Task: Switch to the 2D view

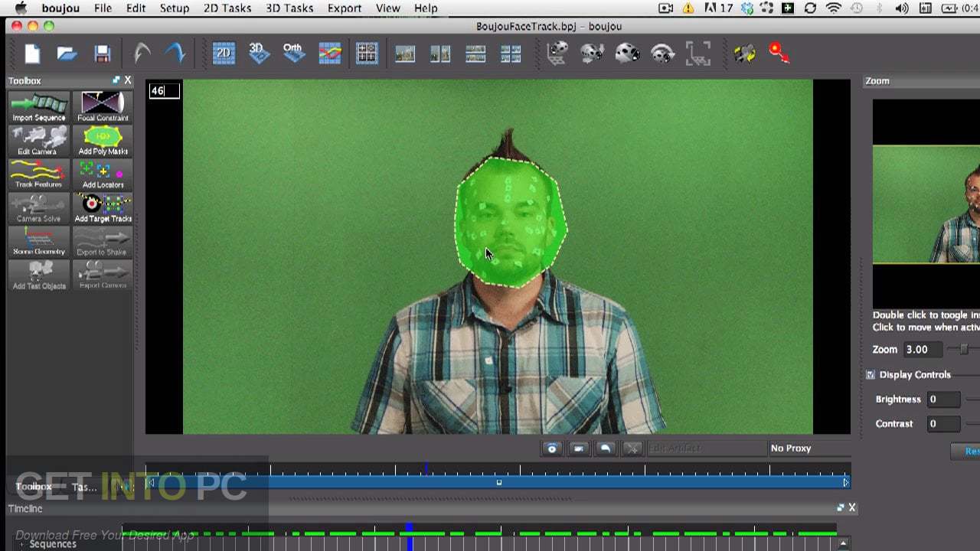Action: (x=224, y=53)
